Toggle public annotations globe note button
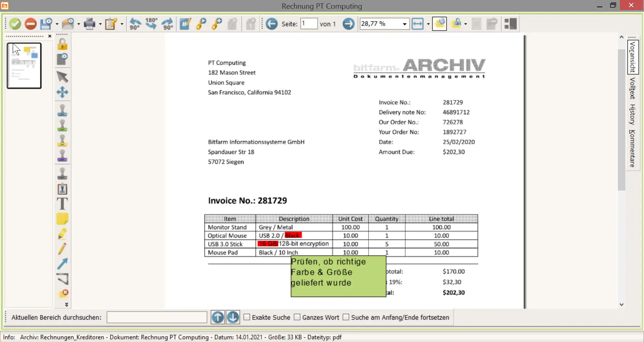This screenshot has width=644, height=342. coord(439,24)
